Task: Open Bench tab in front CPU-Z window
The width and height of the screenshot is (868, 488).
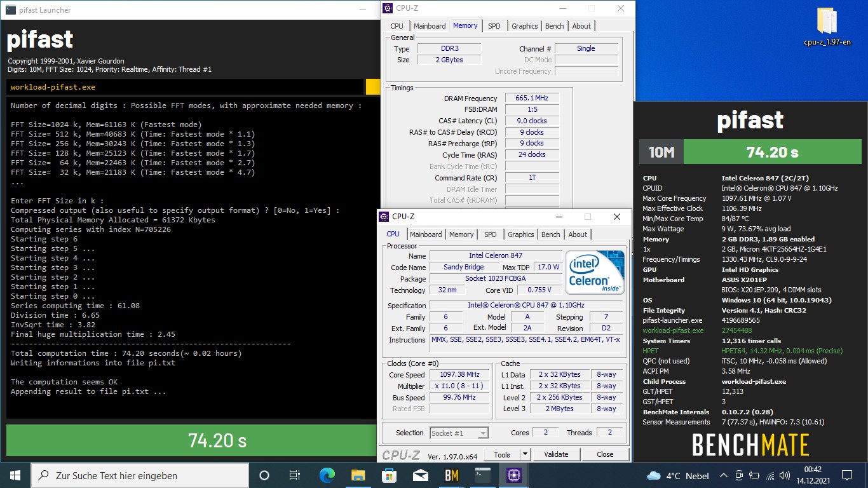Action: tap(551, 234)
